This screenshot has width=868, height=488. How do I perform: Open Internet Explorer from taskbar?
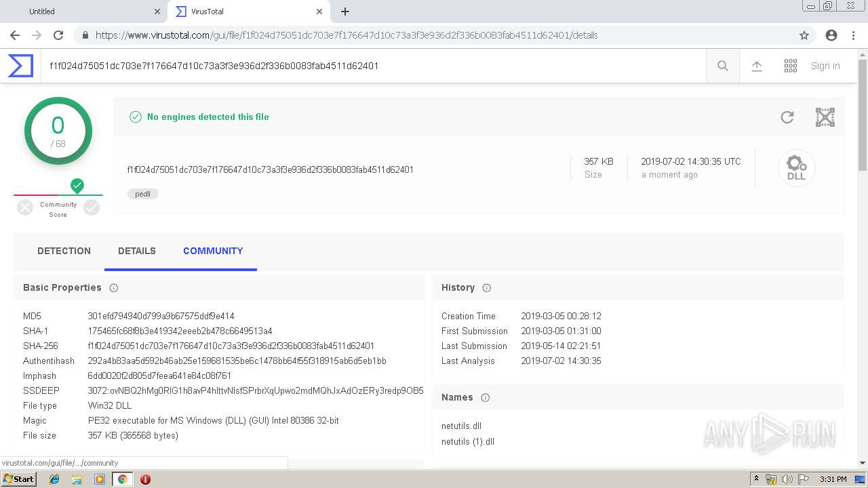[x=54, y=479]
